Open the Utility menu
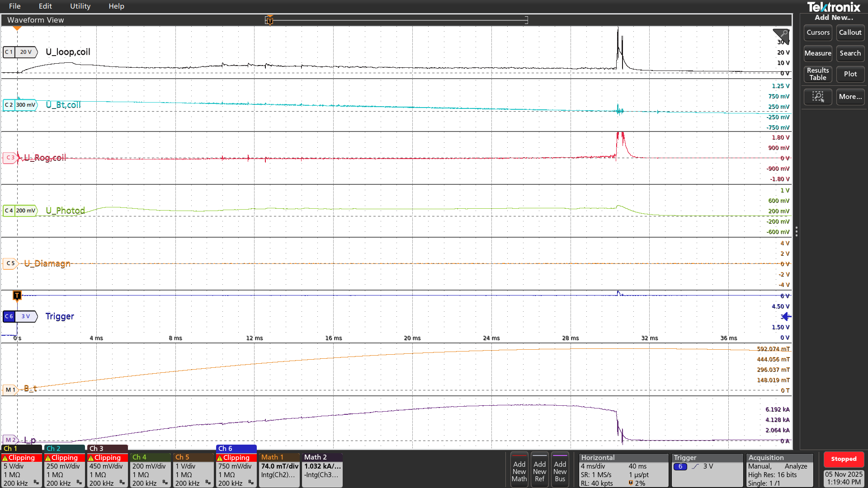 [80, 6]
